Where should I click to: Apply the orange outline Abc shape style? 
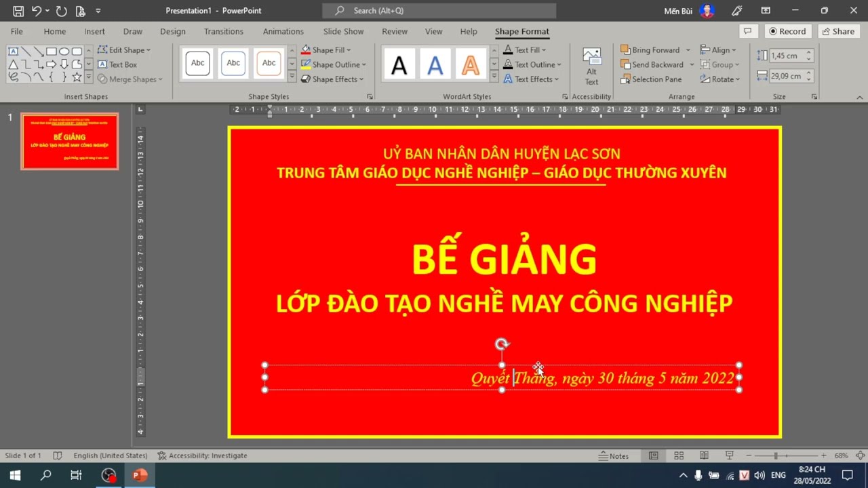click(x=269, y=63)
